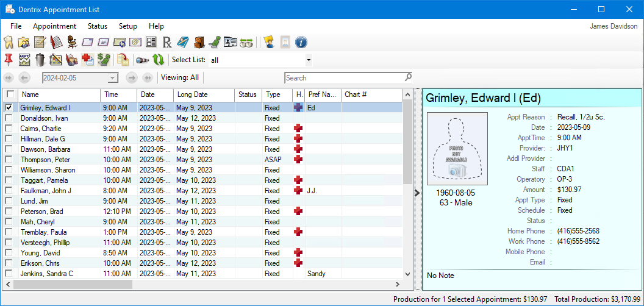644x306 pixels.
Task: Open the filing cabinet icon
Action: click(x=199, y=42)
